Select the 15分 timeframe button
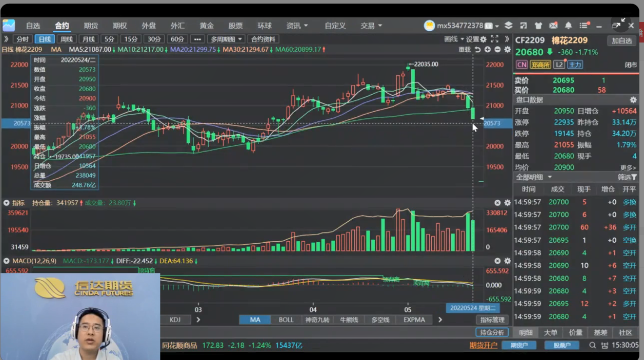Image resolution: width=644 pixels, height=360 pixels. 131,39
